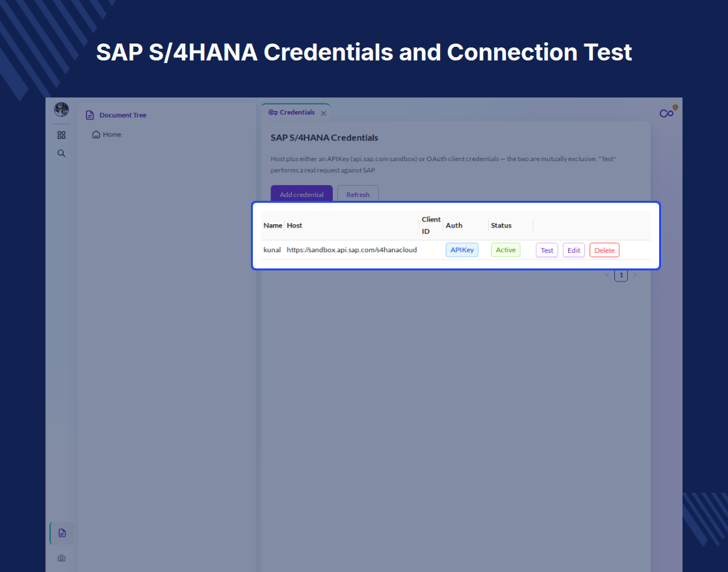The image size is (728, 572).
Task: Click the APIKey auth tag
Action: (x=462, y=250)
